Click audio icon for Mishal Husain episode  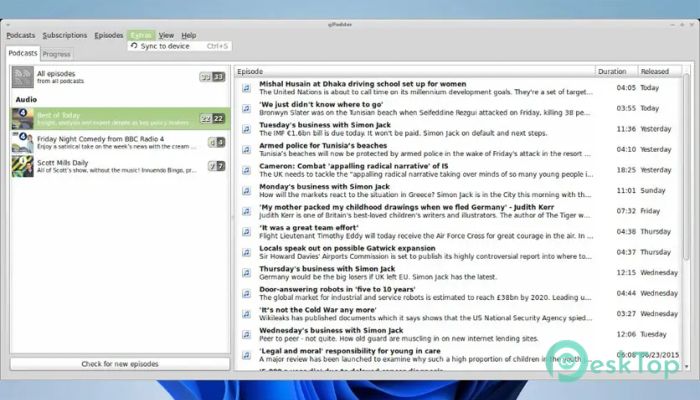coord(246,88)
